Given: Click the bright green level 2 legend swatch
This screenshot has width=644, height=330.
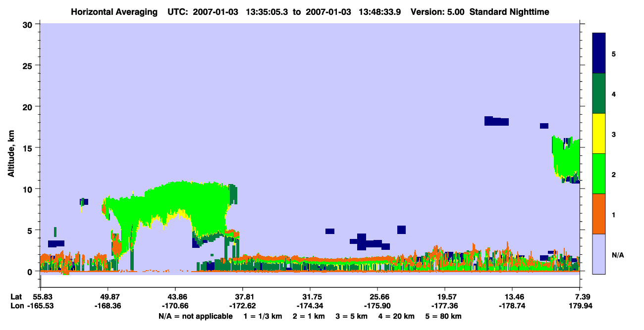Looking at the screenshot, I should click(599, 174).
